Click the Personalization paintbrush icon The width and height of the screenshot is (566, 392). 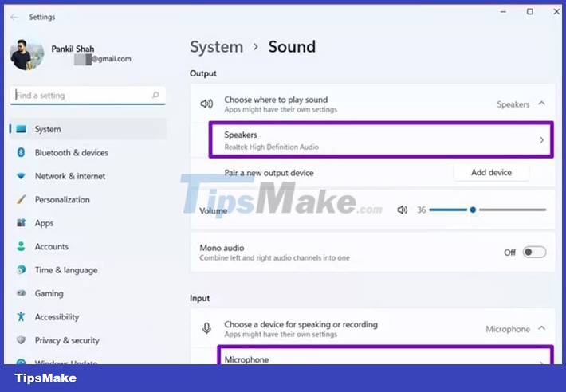pos(21,199)
